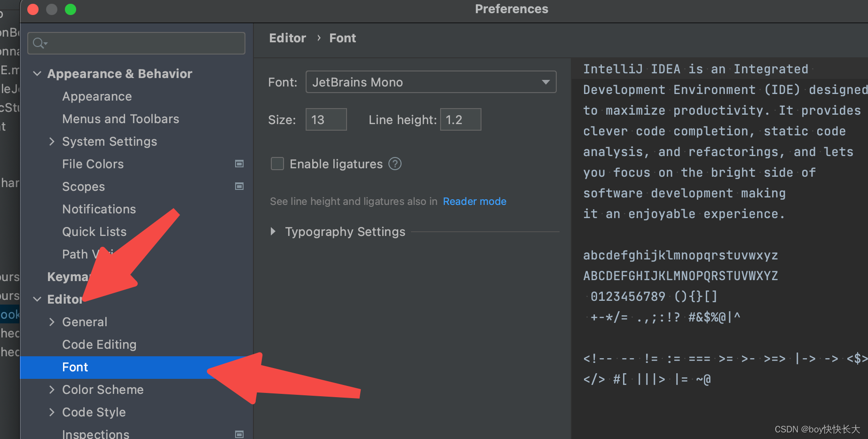Select Color Scheme label in tree
Image resolution: width=868 pixels, height=439 pixels.
coord(103,390)
